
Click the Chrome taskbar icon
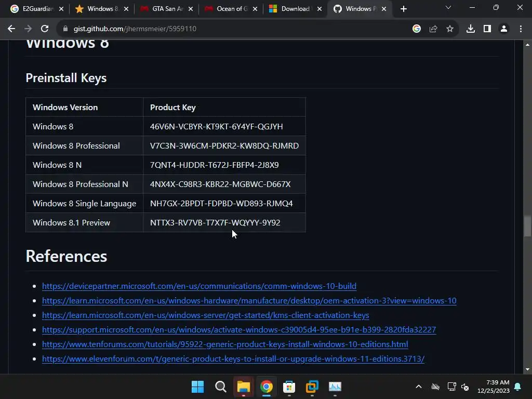tap(267, 387)
